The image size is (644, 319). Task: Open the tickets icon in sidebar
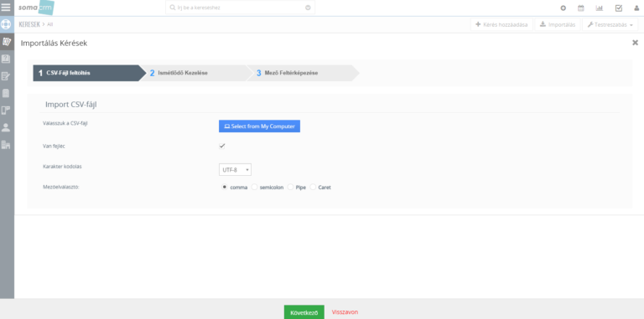tap(6, 41)
